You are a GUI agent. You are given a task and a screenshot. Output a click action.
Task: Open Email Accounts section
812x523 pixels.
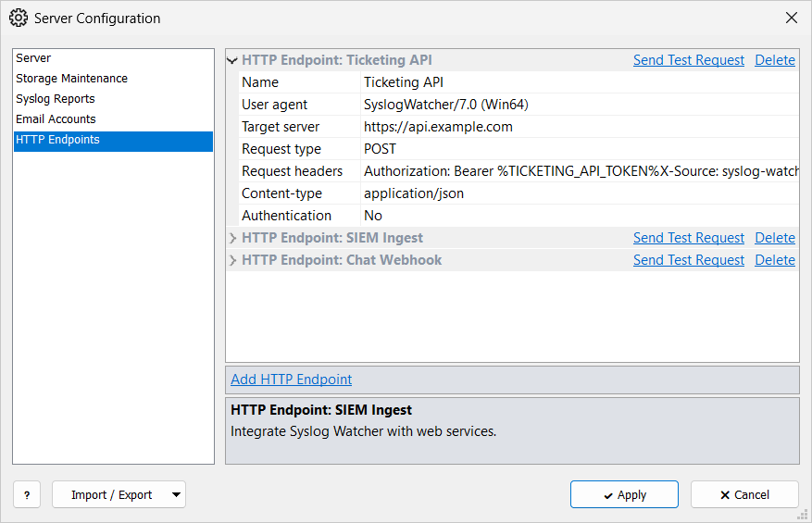[113, 119]
